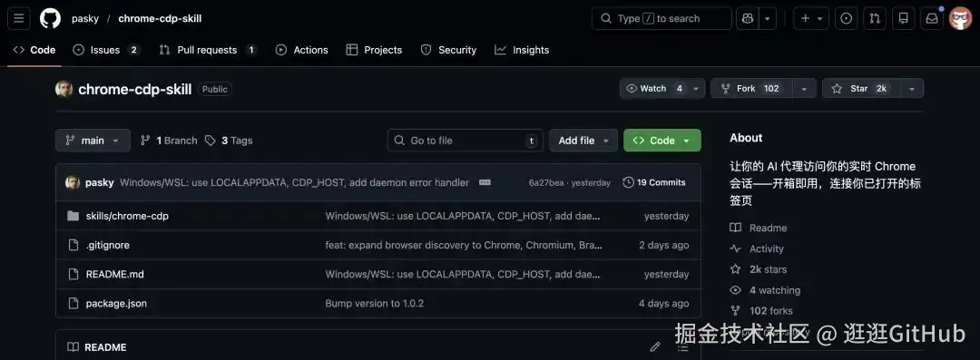This screenshot has height=360, width=980.
Task: Click the folder icon for skills/chrome-cdp
Action: 73,216
